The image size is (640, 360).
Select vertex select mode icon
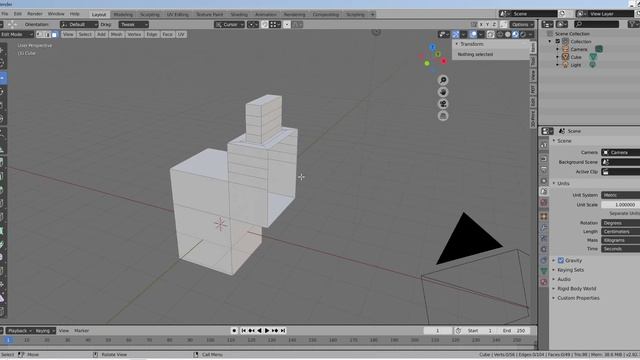point(40,35)
